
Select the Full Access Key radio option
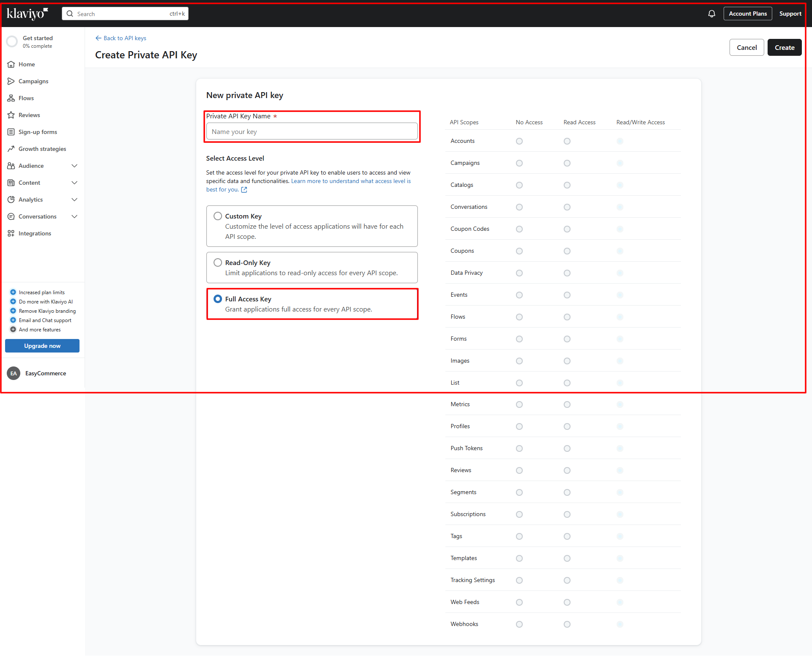218,299
